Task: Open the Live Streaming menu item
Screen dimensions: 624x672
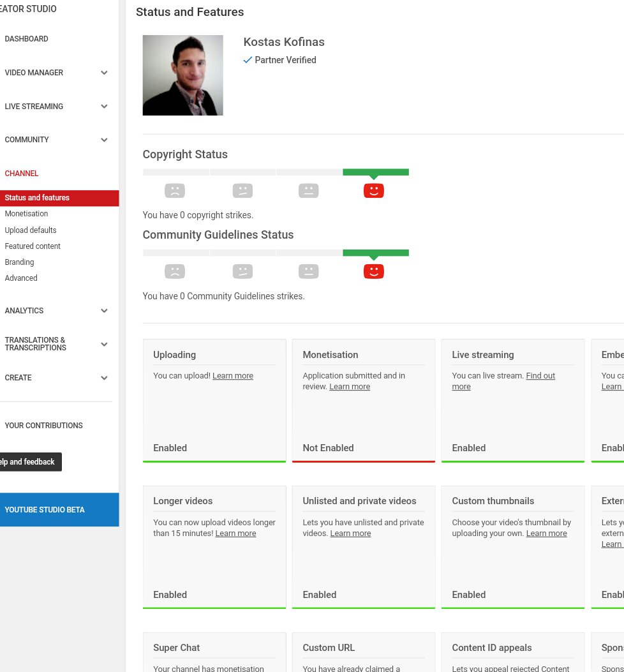Action: tap(34, 107)
